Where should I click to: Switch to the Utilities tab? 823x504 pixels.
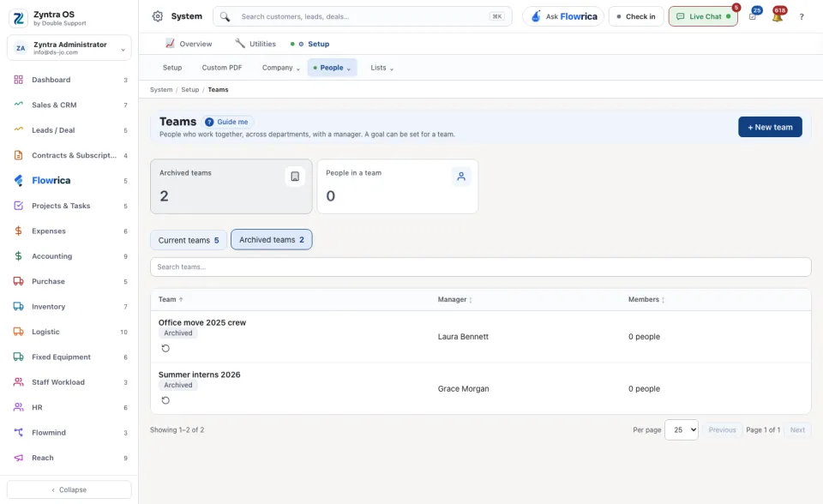tap(255, 44)
